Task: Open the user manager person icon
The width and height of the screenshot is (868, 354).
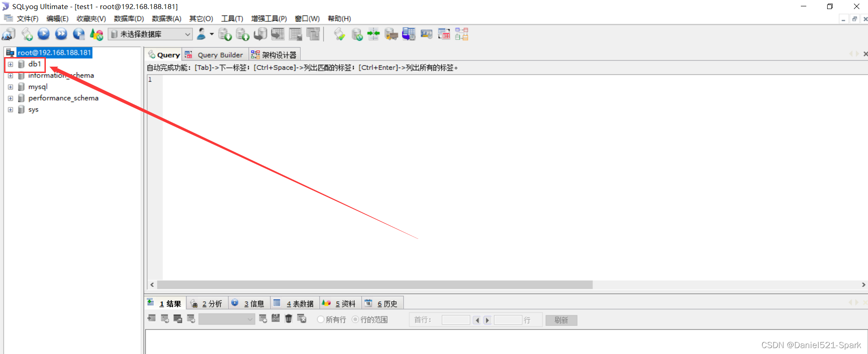Action: tap(201, 34)
